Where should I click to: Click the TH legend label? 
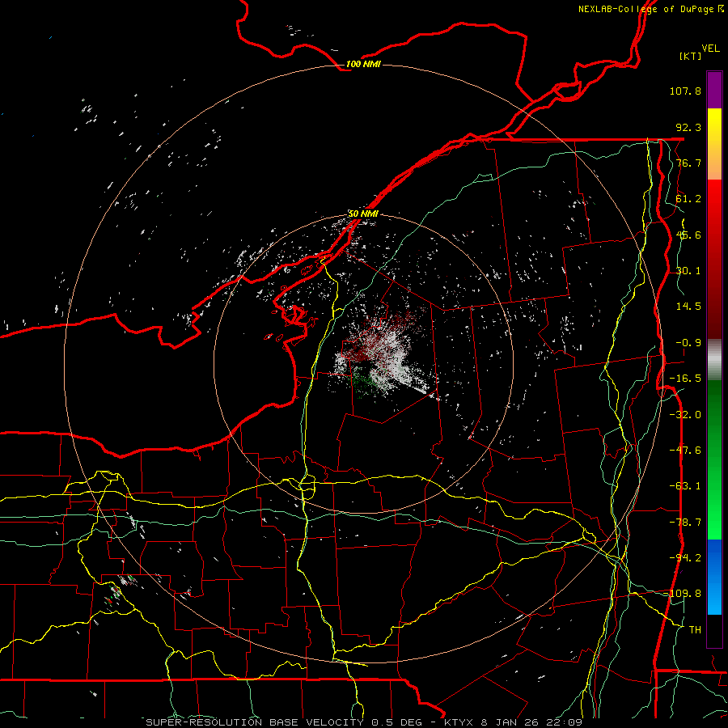(695, 630)
